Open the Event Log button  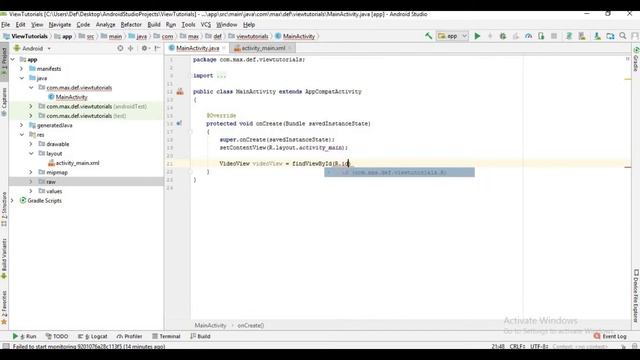click(610, 336)
